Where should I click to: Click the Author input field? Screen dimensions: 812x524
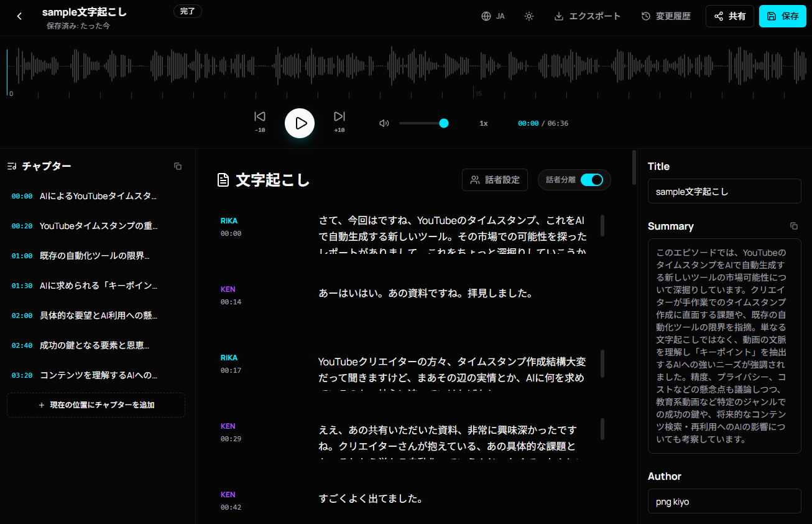pos(724,502)
